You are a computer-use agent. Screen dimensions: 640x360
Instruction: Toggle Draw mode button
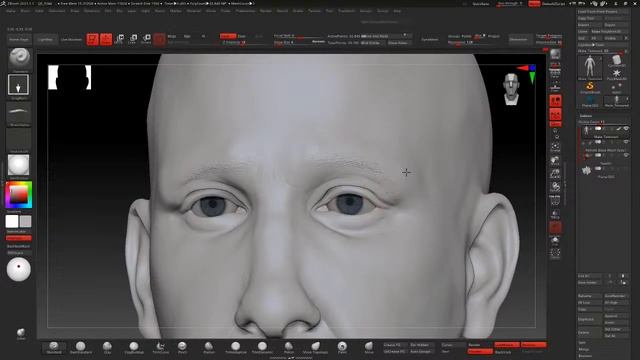click(106, 39)
